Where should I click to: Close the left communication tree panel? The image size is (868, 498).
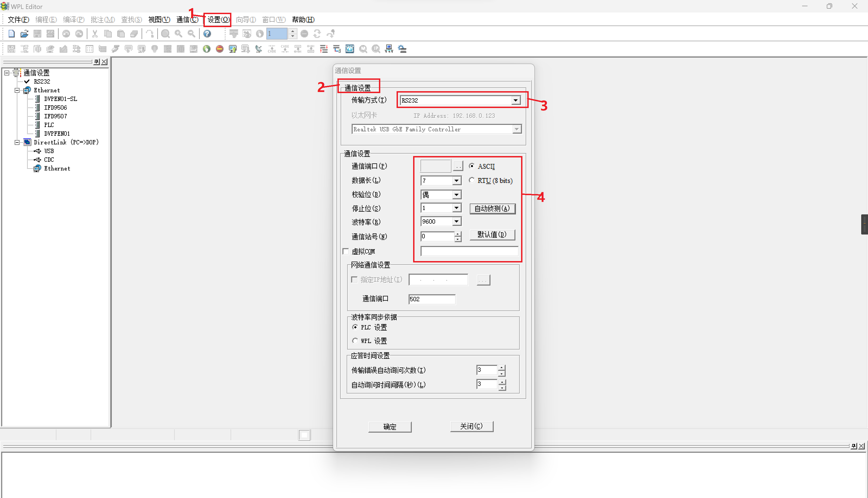pos(104,62)
